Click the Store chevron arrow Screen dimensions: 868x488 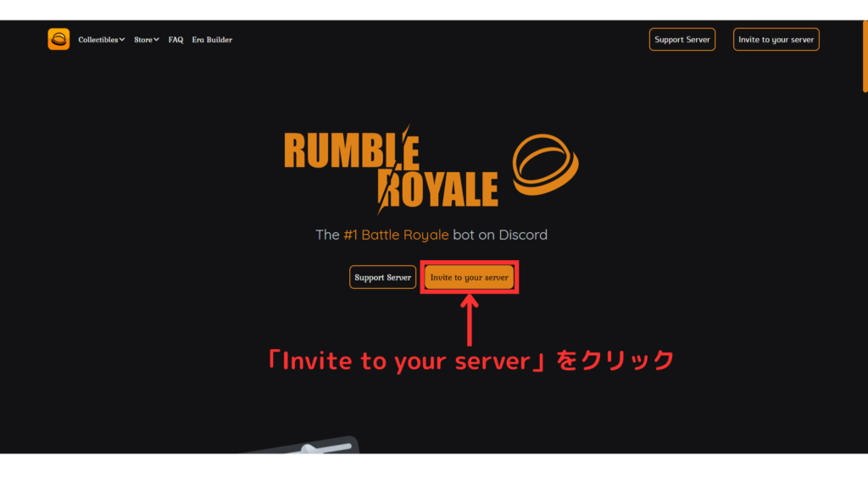(156, 40)
